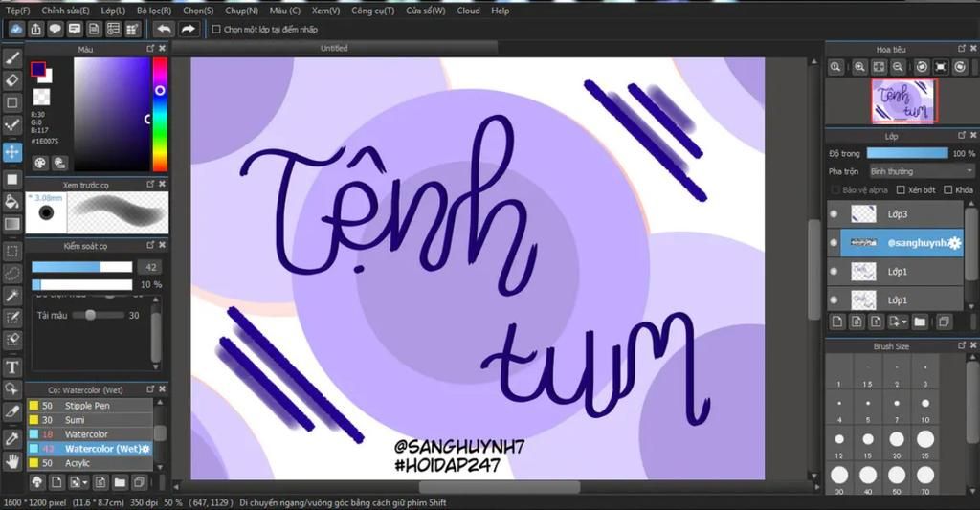Zoom out using the navigator magnifier minus
Screen dimensions: 980x510
(x=898, y=67)
